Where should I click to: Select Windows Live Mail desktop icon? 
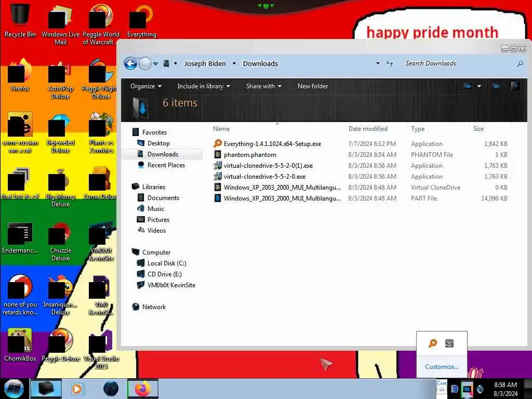[60, 24]
